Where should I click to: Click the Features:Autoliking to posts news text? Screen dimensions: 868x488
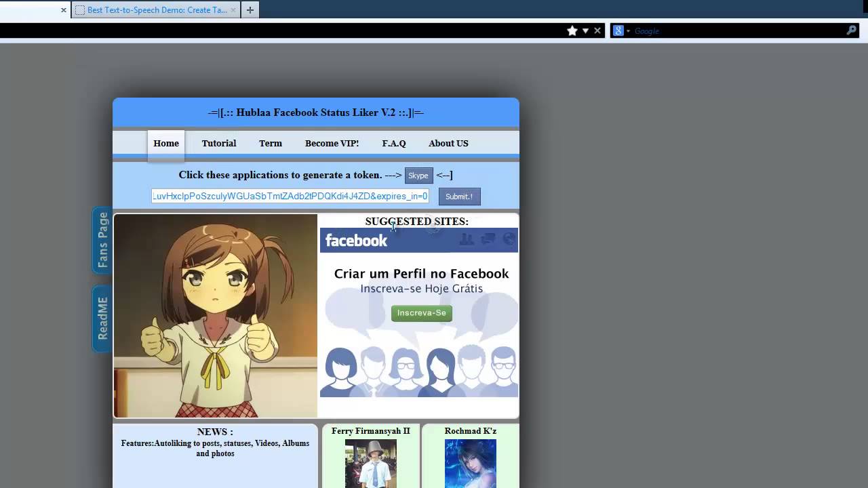[215, 448]
